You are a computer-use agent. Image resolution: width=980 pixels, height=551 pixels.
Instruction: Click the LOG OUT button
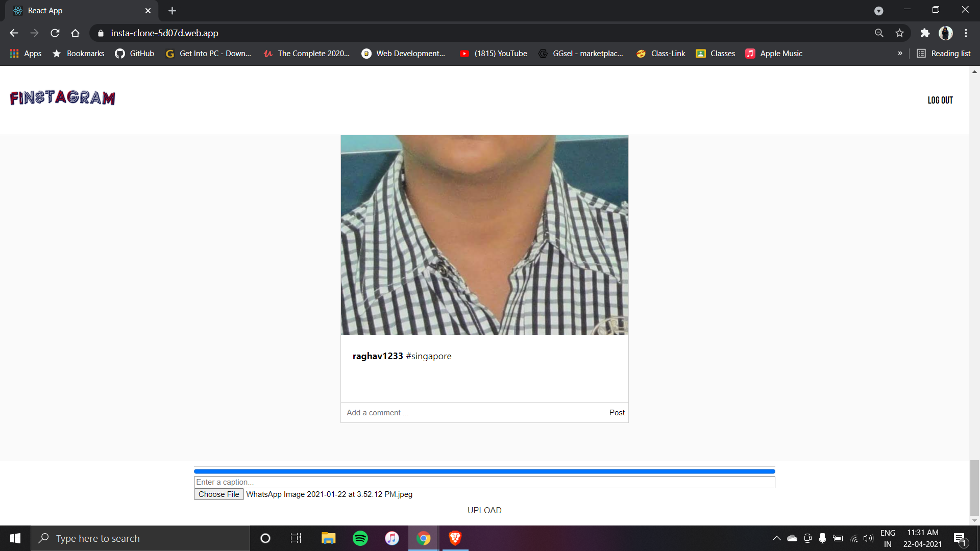click(x=940, y=100)
